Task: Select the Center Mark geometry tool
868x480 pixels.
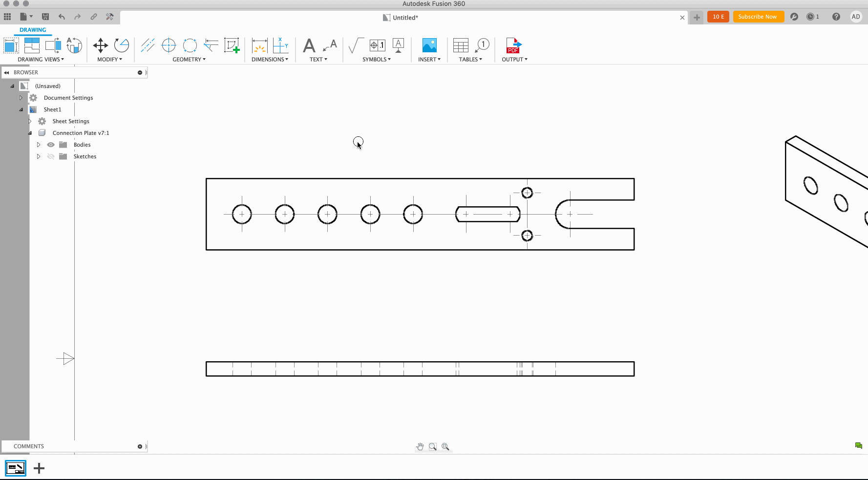Action: click(169, 45)
